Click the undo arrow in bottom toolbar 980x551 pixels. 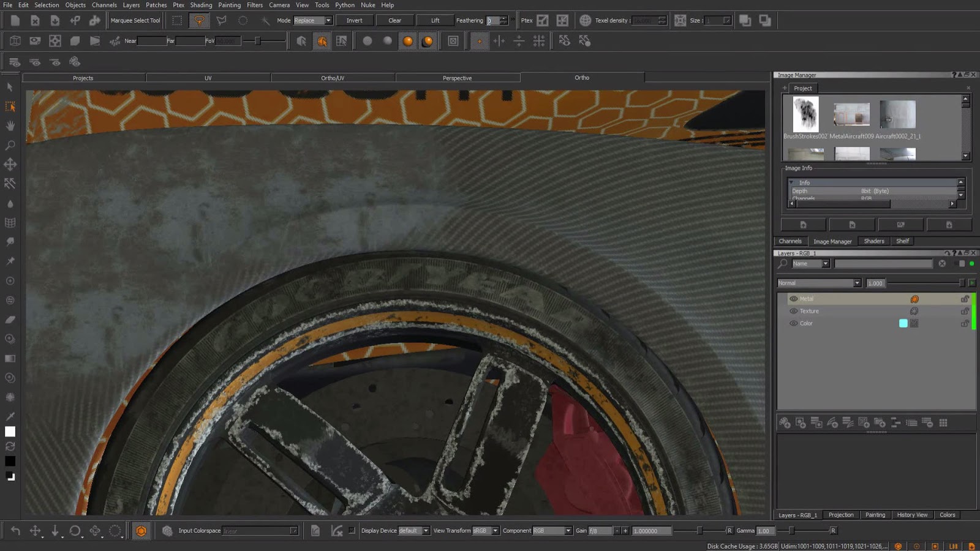(x=16, y=531)
